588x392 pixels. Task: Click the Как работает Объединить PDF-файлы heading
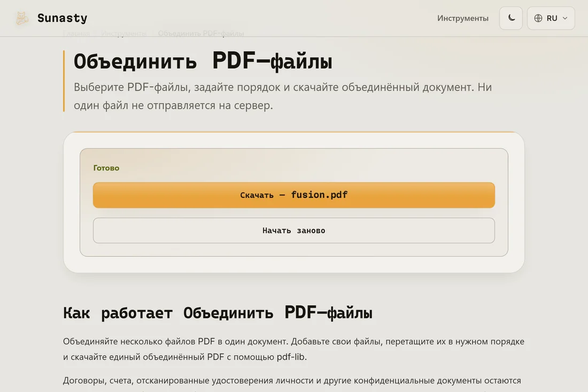[218, 312]
